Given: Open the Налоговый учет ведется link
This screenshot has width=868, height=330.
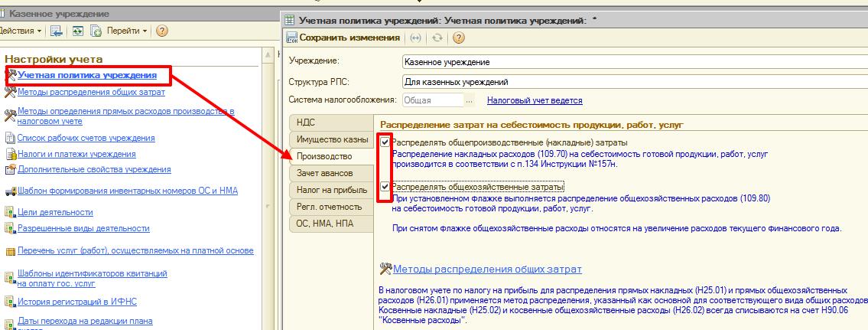Looking at the screenshot, I should click(535, 100).
